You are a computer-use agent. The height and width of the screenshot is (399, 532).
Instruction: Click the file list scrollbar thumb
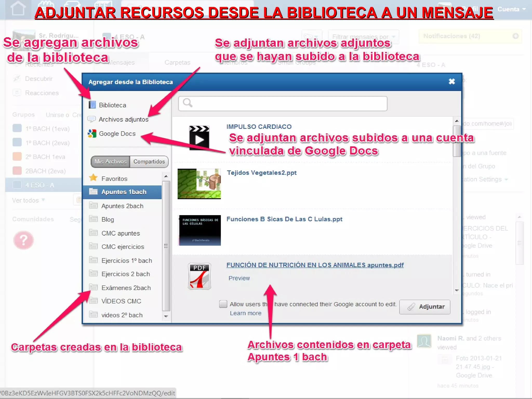456,141
